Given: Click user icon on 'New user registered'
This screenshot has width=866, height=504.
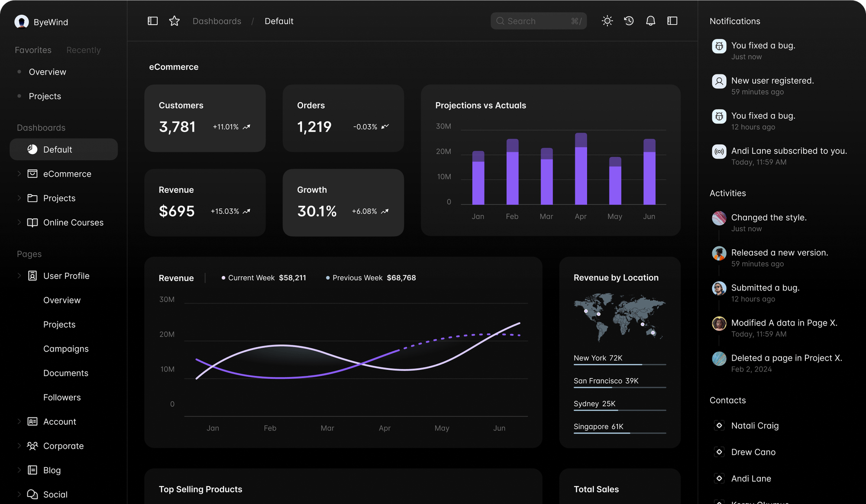Looking at the screenshot, I should (x=719, y=81).
